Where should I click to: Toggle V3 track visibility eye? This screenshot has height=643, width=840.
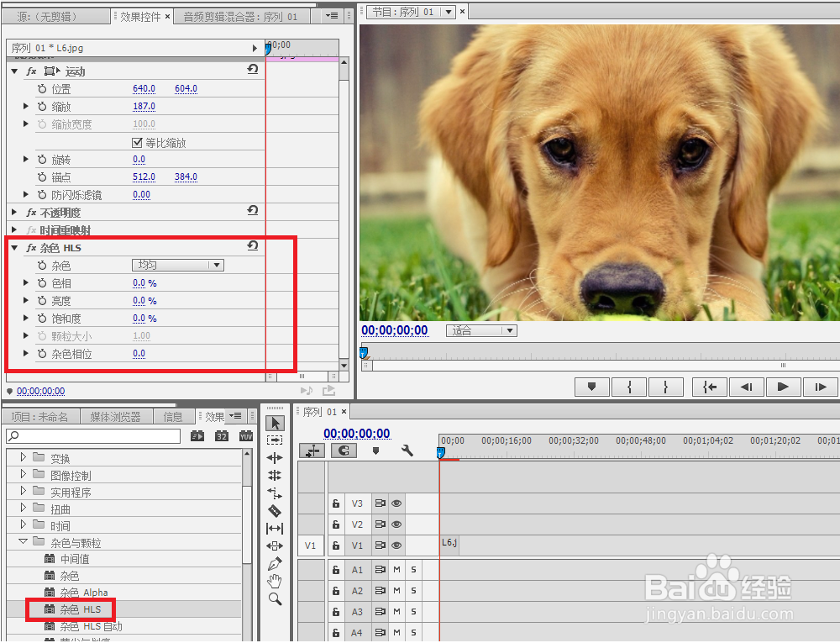(x=396, y=503)
